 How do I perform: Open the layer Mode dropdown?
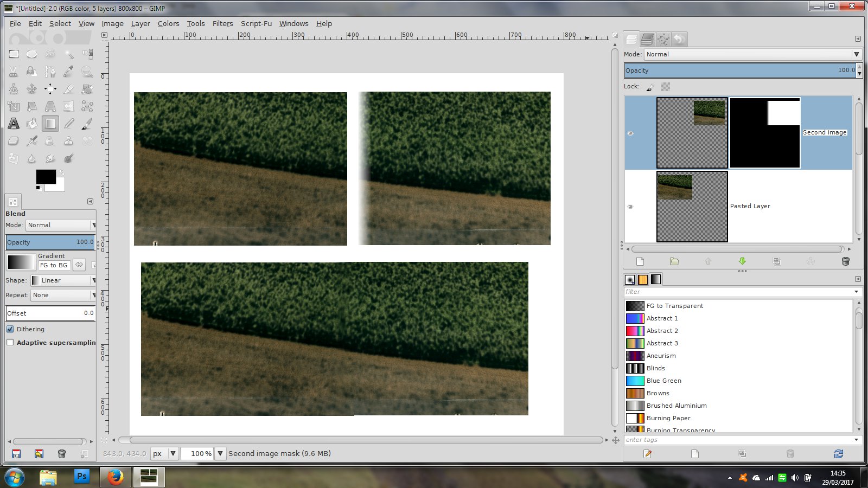[x=752, y=54]
